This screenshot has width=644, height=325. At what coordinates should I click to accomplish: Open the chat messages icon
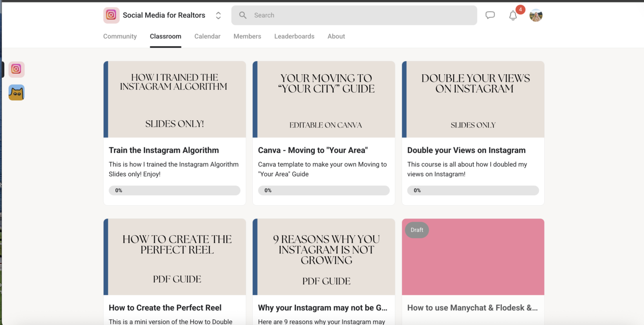(x=490, y=15)
